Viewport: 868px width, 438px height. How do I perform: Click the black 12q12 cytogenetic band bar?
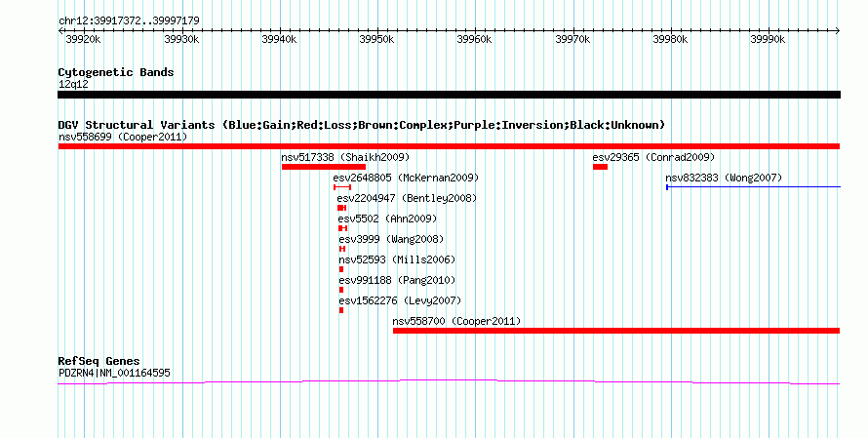(x=449, y=95)
